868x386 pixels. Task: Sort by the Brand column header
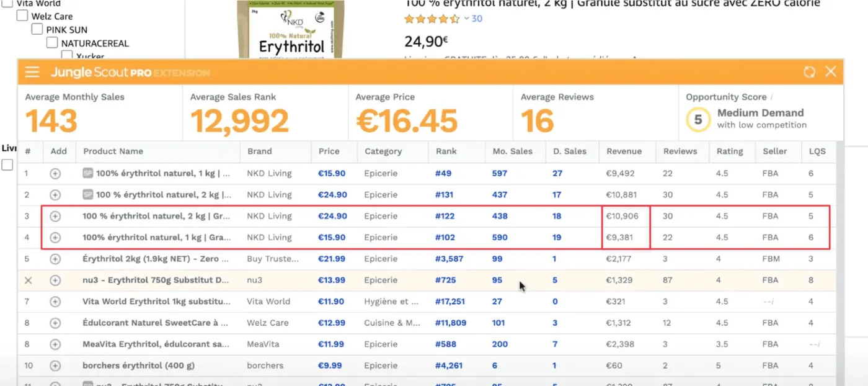tap(259, 151)
